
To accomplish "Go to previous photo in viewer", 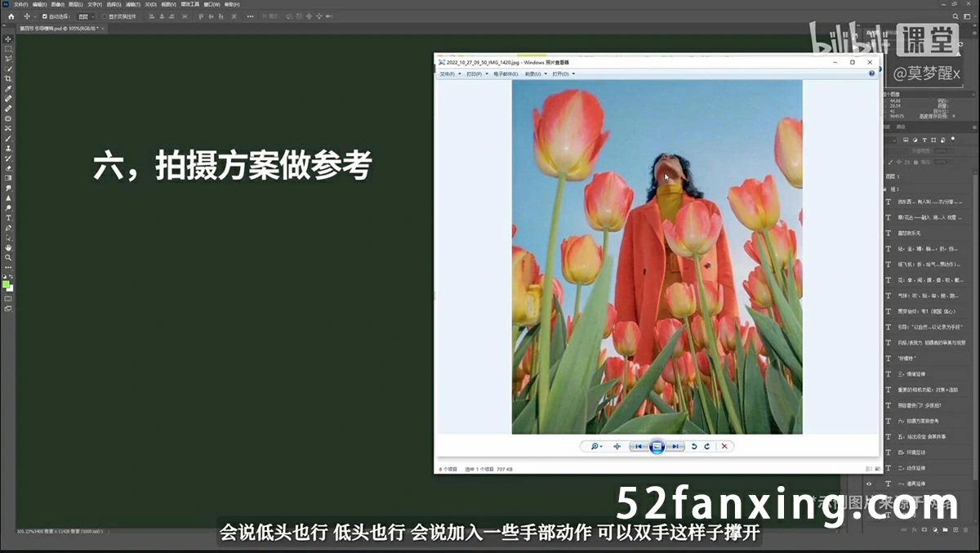I will 639,447.
